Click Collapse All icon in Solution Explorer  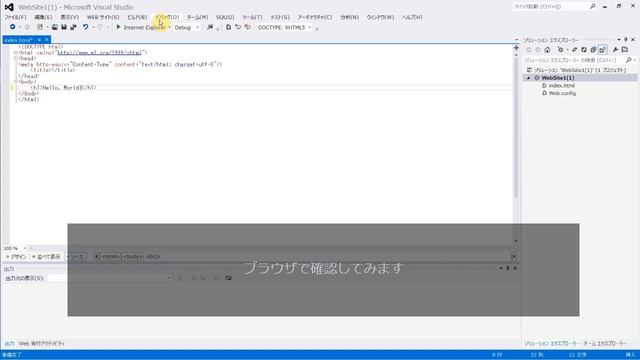pyautogui.click(x=593, y=50)
